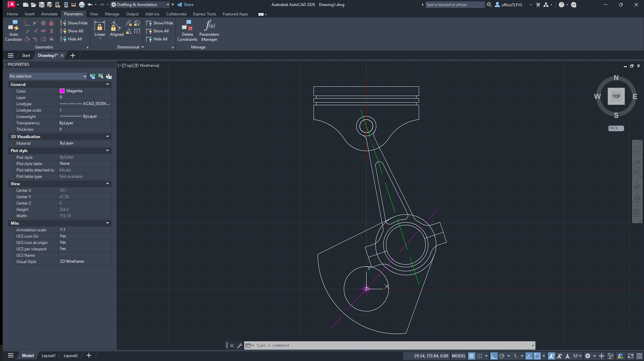The image size is (644, 361).
Task: Select the Concentric constraint icon
Action: pyautogui.click(x=43, y=23)
